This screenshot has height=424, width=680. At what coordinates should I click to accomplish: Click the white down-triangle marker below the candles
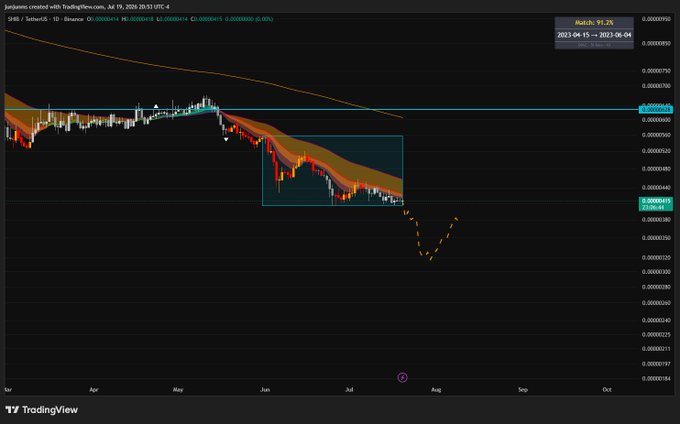click(226, 139)
